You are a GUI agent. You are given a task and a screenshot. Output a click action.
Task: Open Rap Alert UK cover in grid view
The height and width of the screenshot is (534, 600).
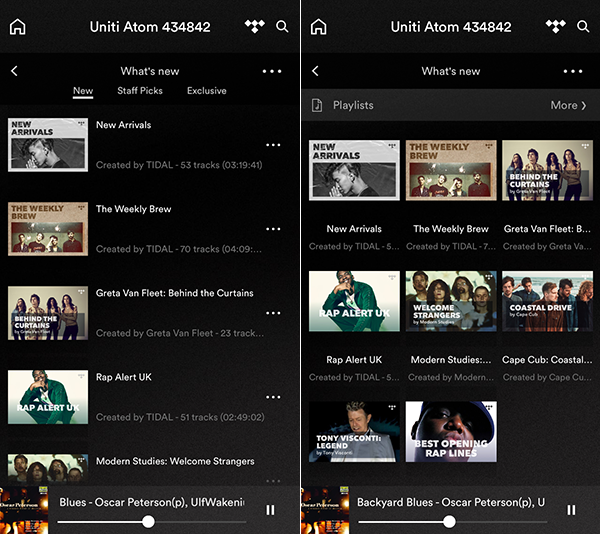point(354,301)
